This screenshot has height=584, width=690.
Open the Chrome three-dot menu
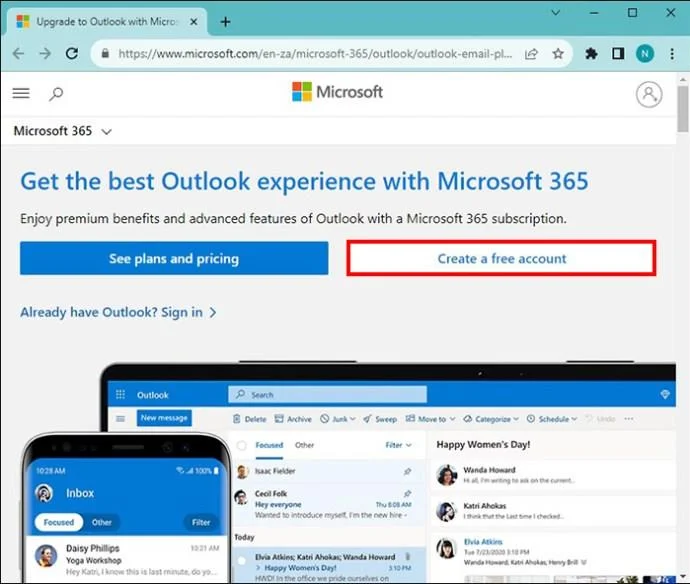[x=672, y=54]
